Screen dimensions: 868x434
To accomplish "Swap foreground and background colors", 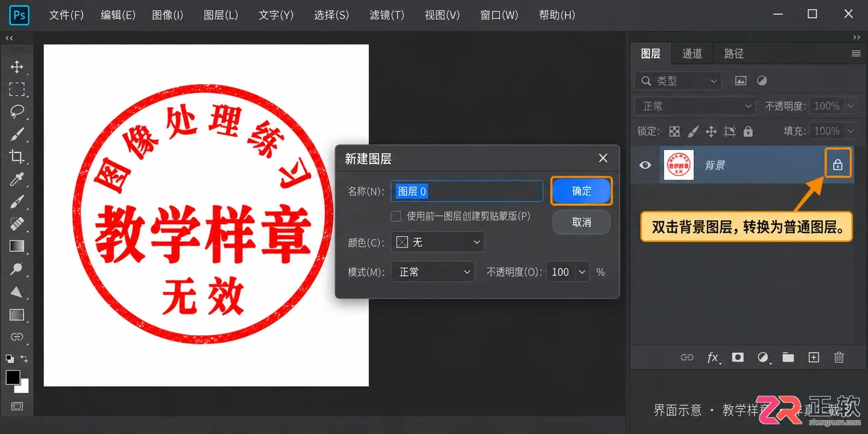I will pos(24,359).
